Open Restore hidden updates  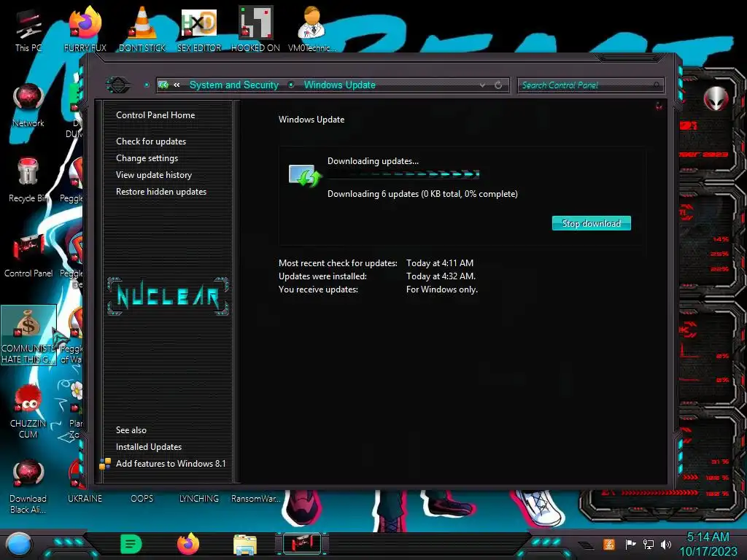pyautogui.click(x=161, y=192)
